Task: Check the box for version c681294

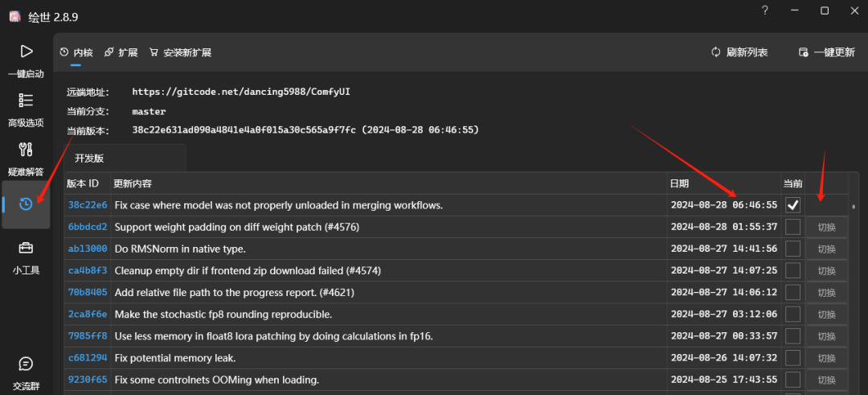Action: tap(793, 358)
